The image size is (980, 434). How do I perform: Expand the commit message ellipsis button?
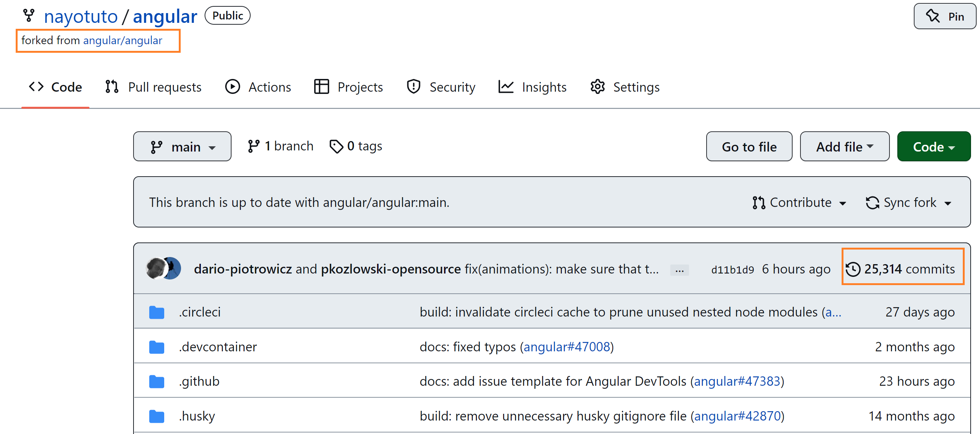click(x=679, y=271)
